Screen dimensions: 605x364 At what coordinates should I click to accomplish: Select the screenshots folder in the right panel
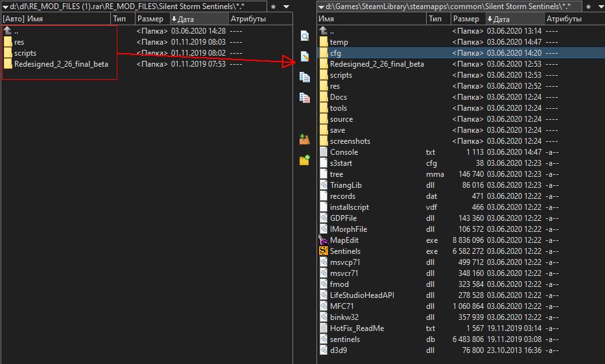tap(461, 141)
